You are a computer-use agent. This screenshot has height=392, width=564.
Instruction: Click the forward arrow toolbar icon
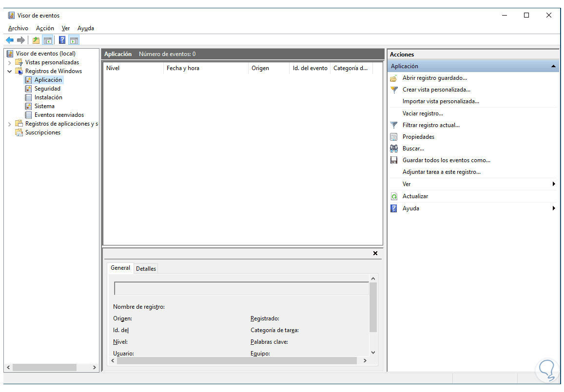click(x=21, y=40)
